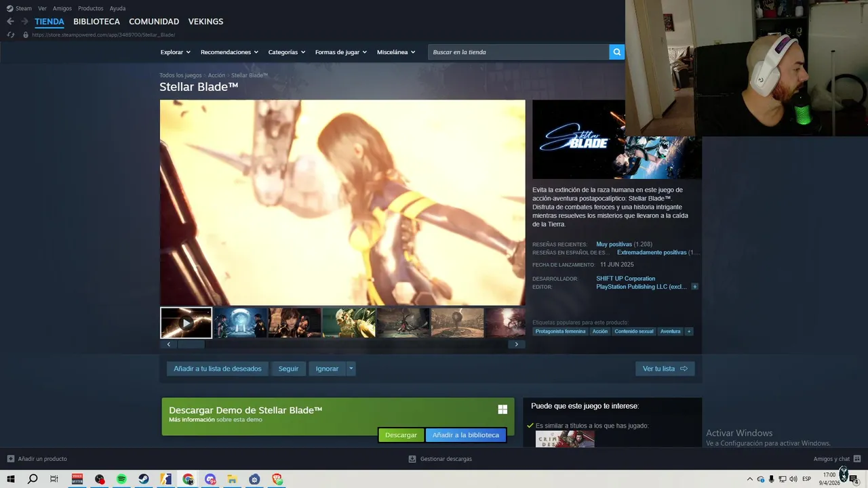Click the Steam taskbar icon
The image size is (868, 488).
[x=144, y=479]
